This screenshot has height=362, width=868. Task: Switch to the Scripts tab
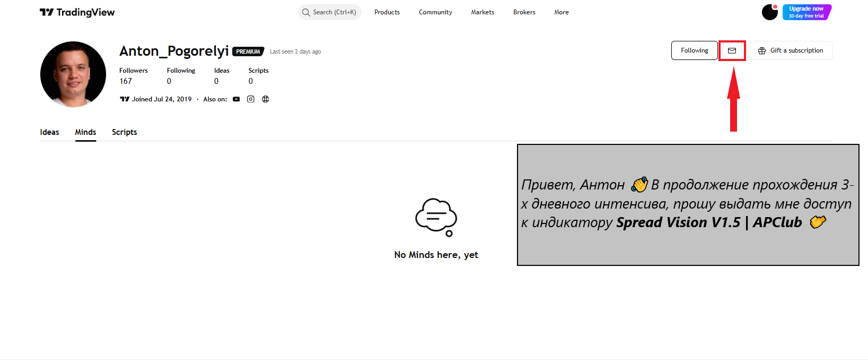(x=124, y=132)
